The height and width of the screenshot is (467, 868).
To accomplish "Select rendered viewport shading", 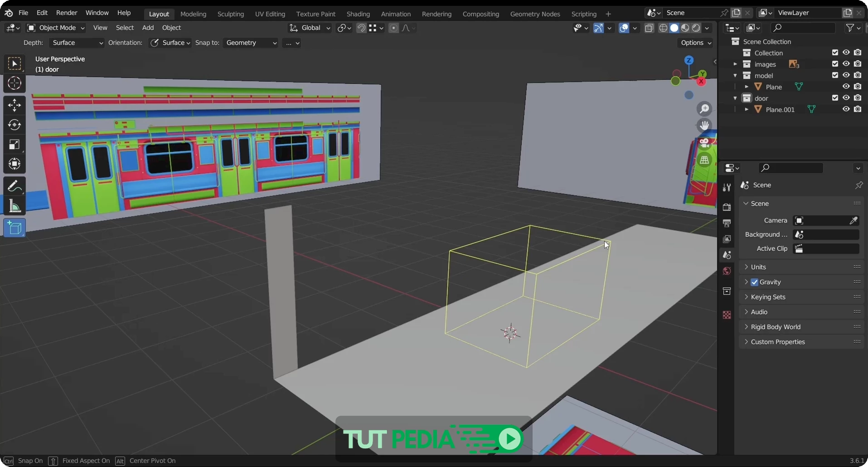I will pyautogui.click(x=696, y=28).
